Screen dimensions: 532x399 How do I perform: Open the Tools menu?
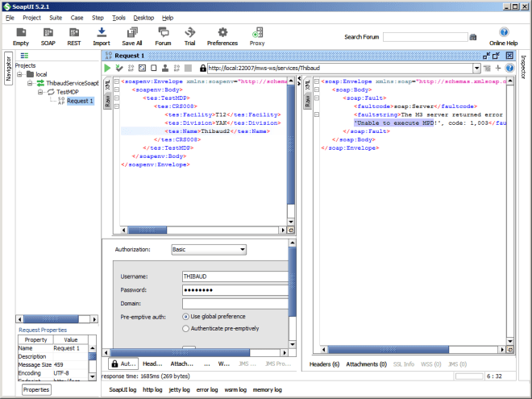(118, 17)
